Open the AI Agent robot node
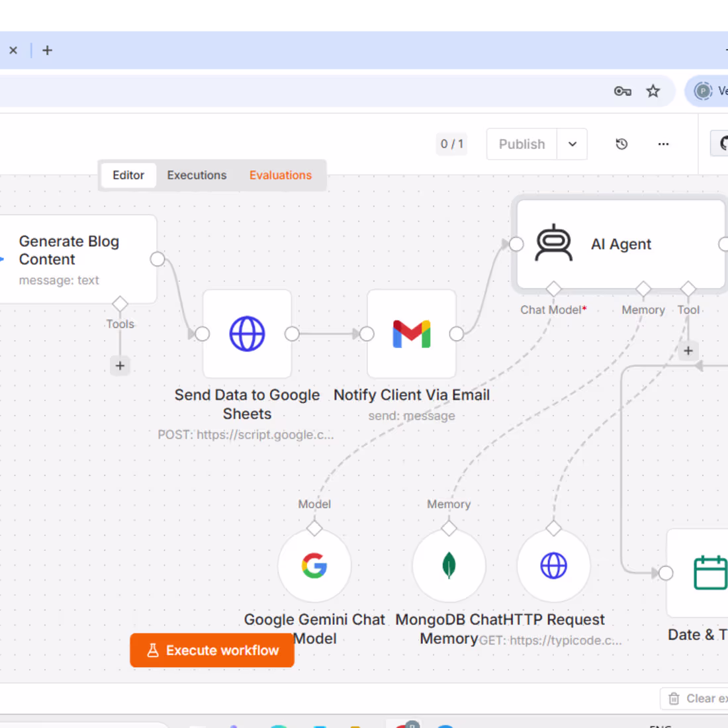 point(621,244)
